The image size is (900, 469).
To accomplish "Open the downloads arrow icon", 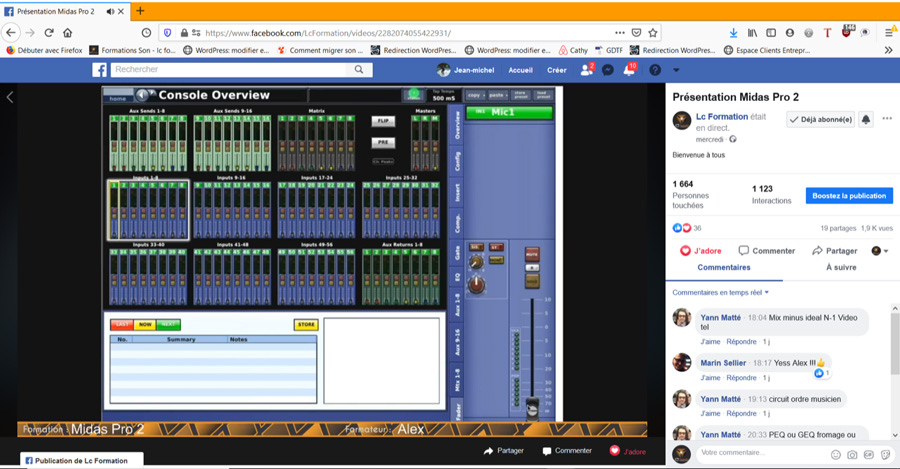I will point(733,33).
